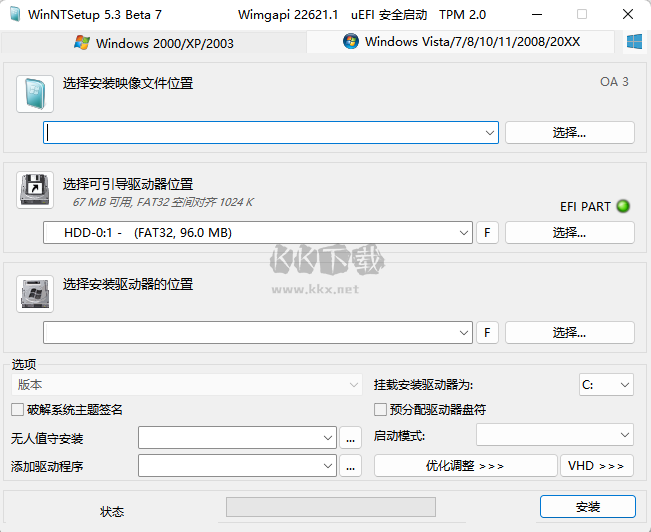Click the green EFI PART status indicator
The width and height of the screenshot is (651, 532).
(x=623, y=206)
